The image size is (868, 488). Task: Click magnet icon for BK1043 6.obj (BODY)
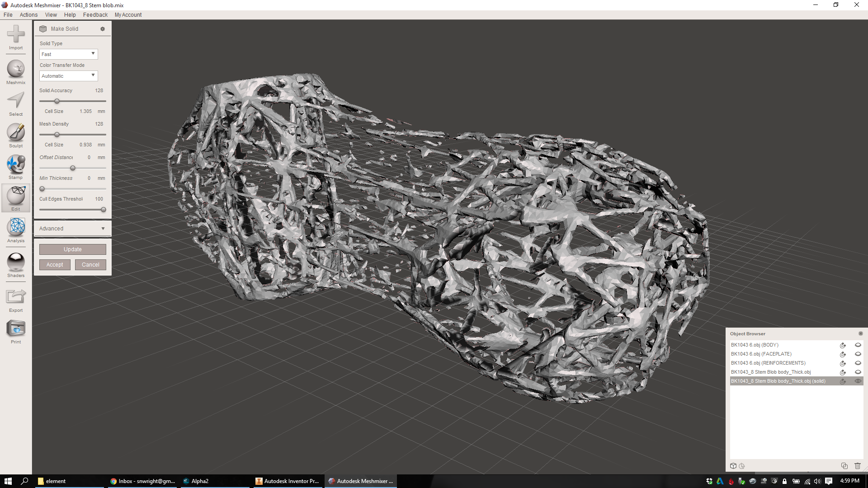843,345
